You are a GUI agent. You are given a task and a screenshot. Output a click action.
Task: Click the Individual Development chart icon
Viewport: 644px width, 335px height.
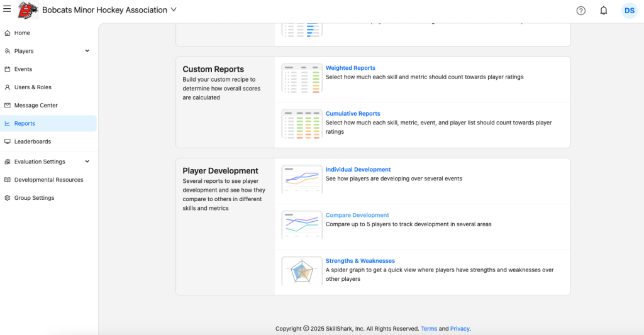[x=302, y=179]
